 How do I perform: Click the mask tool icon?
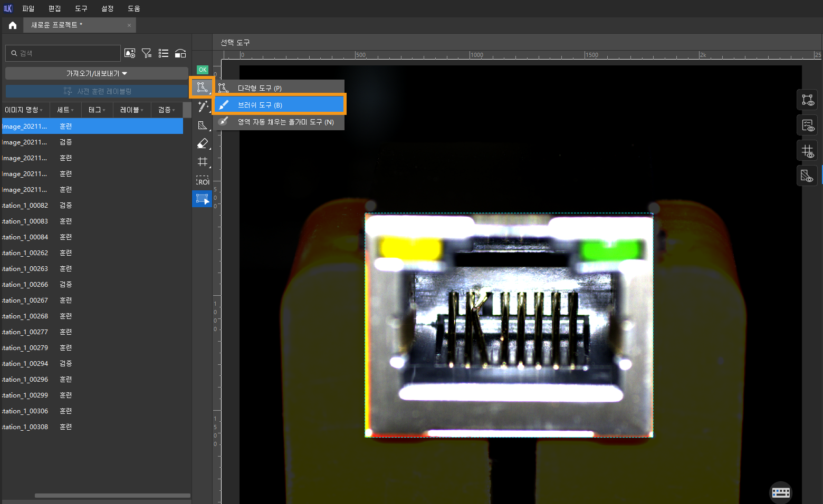[x=203, y=125]
